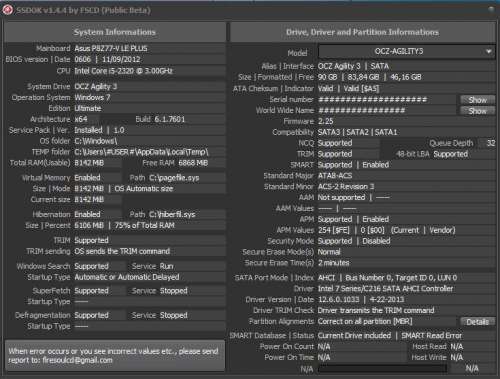Viewport: 500px width, 379px height.
Task: Click the Operation System value Windows 7
Action: (92, 97)
